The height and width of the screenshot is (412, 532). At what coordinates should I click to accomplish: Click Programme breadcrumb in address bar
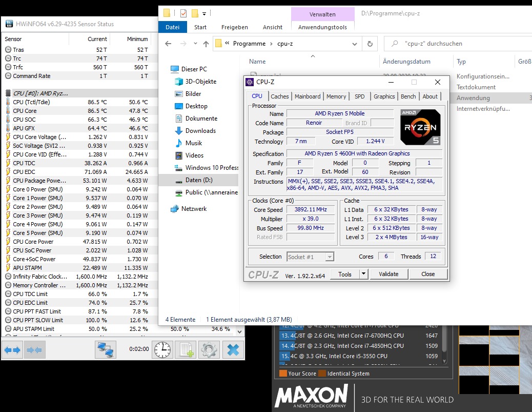[x=250, y=44]
